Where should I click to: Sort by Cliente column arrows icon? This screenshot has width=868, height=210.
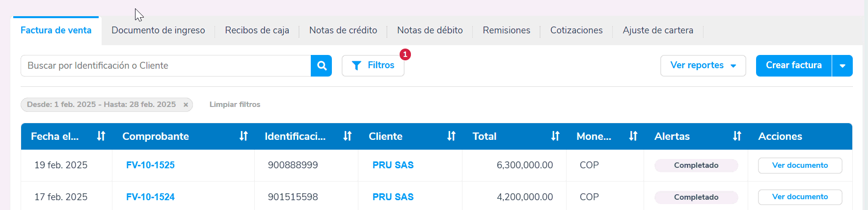click(x=451, y=136)
